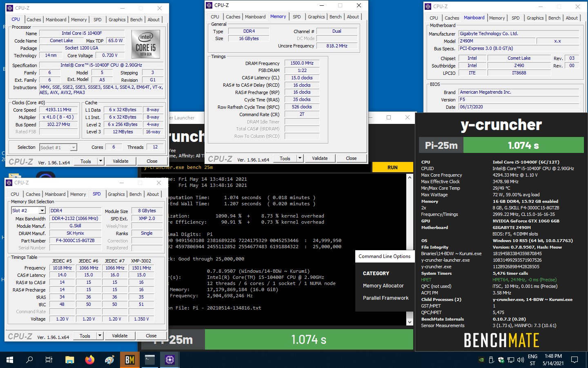The width and height of the screenshot is (588, 368).
Task: Click the 1500.0 MHz DRAM Frequency value
Action: [302, 63]
